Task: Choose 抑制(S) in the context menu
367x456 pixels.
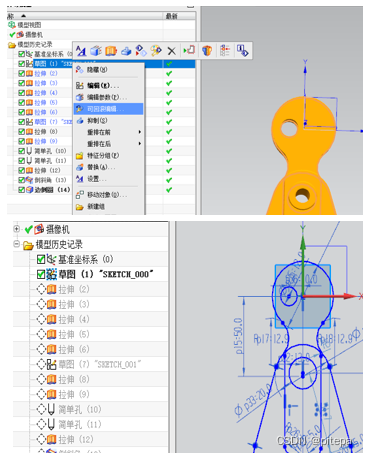Action: point(109,121)
